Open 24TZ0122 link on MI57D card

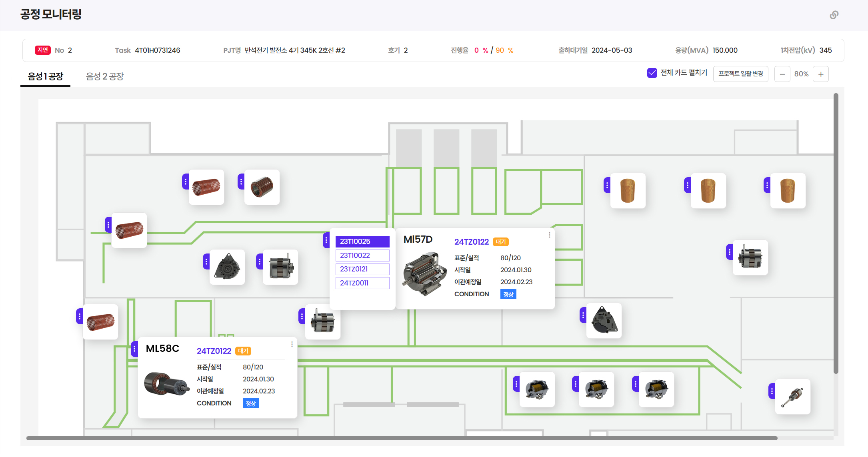(x=471, y=242)
